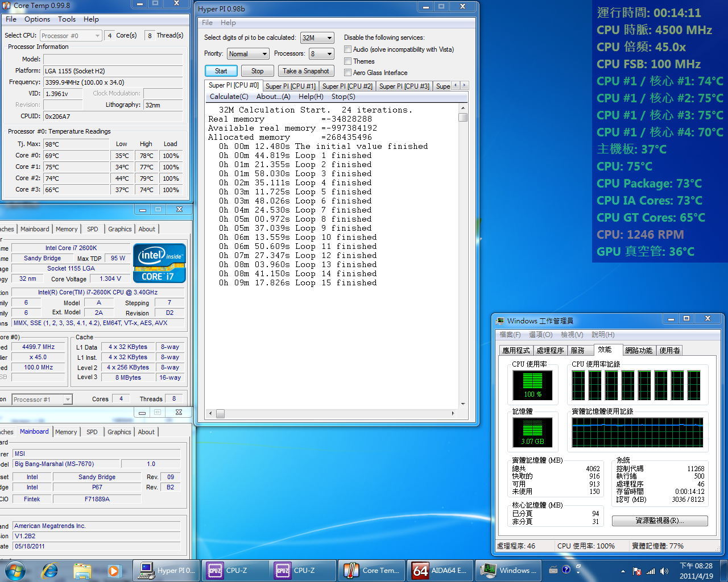Click the green CPU 使用率 100 % meter
728x582 pixels.
tap(533, 385)
